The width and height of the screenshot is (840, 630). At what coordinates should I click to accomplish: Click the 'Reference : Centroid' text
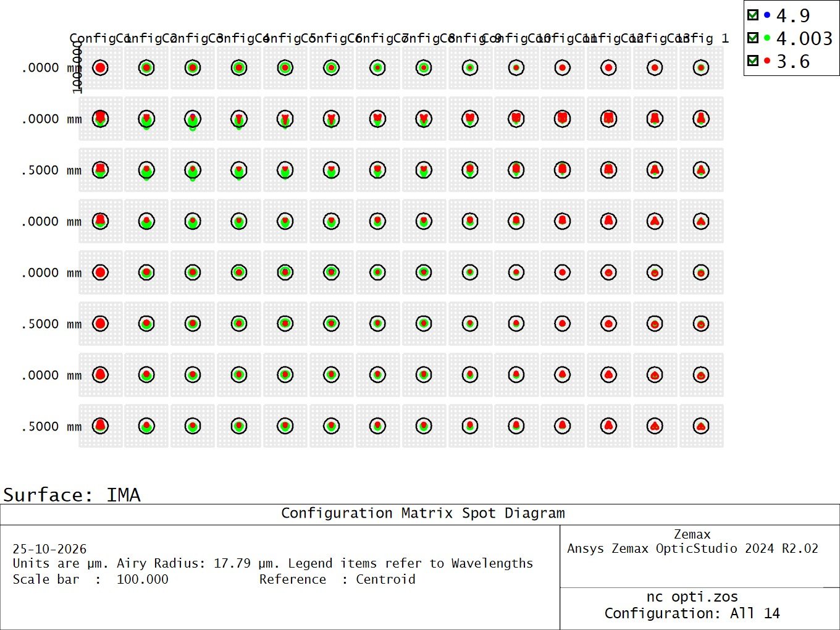tap(337, 579)
